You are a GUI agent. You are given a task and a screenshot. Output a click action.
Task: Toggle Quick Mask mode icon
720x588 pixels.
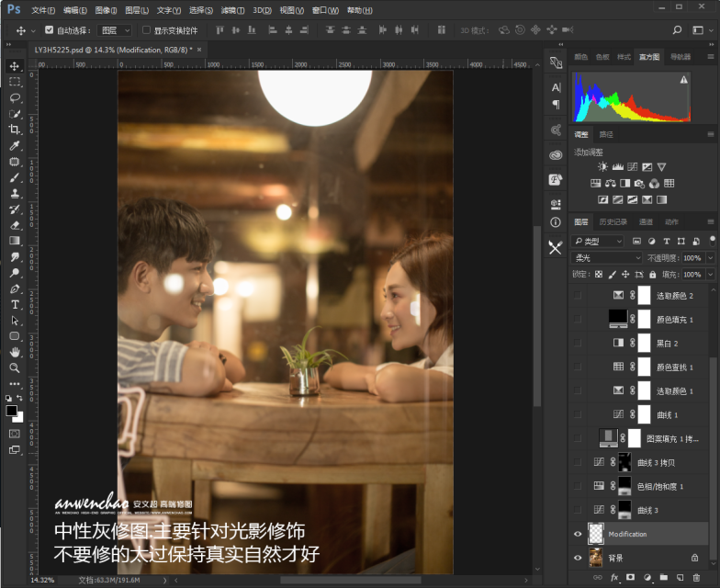15,434
